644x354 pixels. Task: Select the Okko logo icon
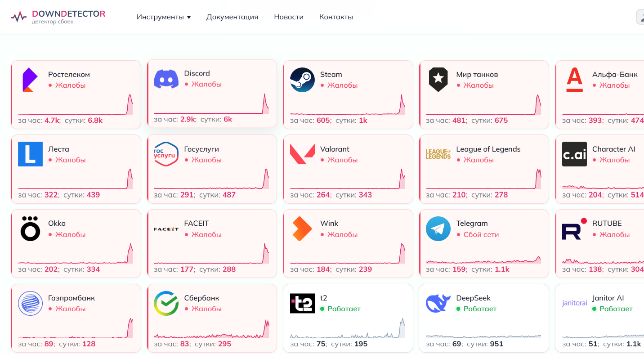(30, 229)
